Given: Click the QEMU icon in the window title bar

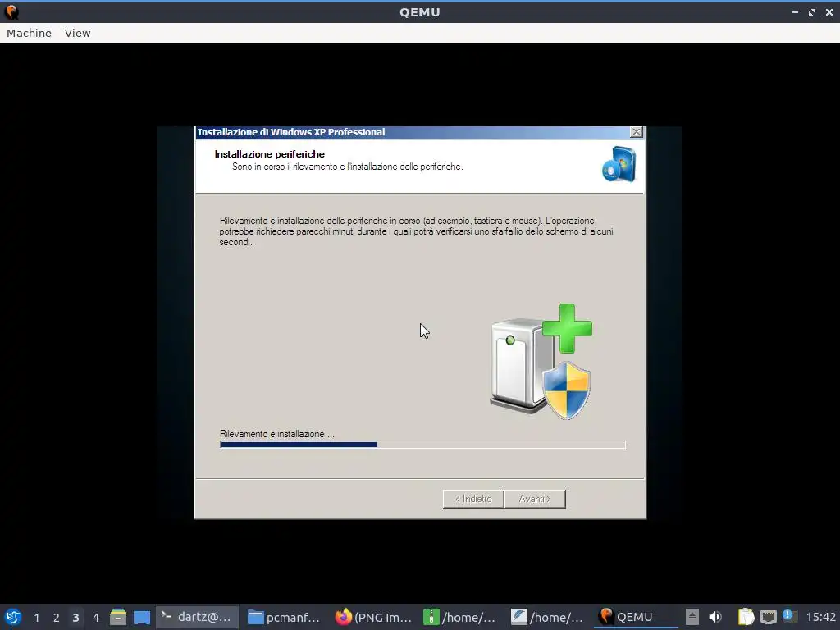Looking at the screenshot, I should [x=11, y=11].
